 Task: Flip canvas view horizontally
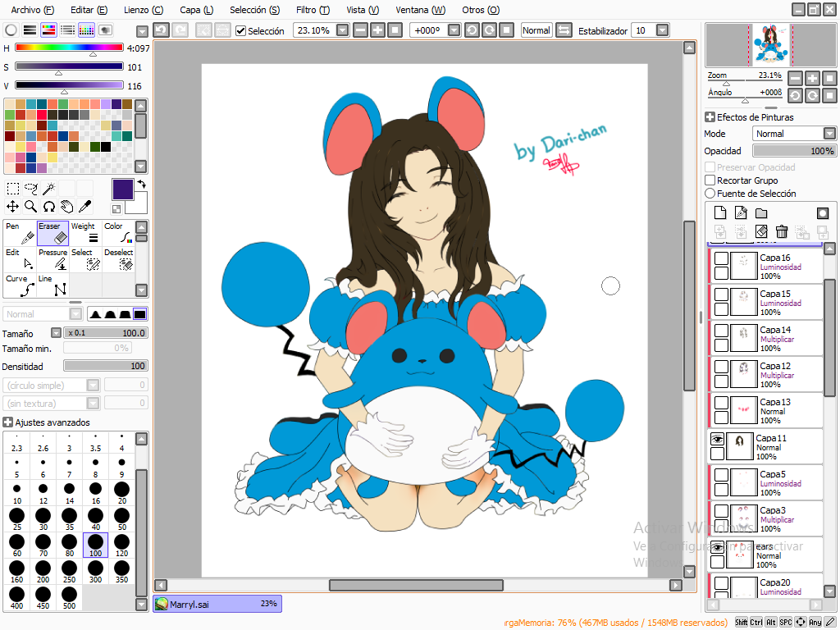pos(564,30)
